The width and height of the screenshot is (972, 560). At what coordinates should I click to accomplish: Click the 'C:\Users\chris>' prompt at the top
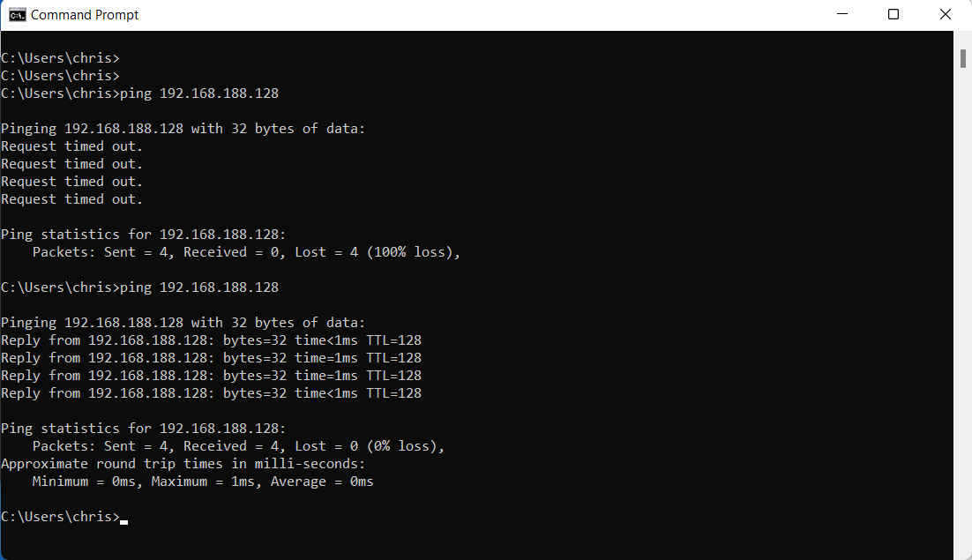pyautogui.click(x=60, y=57)
